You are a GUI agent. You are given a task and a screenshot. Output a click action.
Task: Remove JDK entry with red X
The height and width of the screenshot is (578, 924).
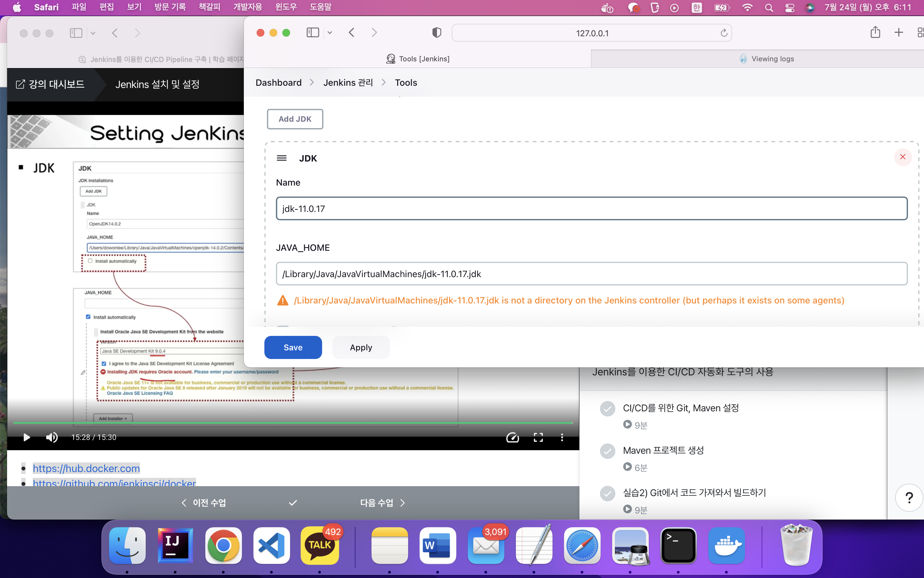click(903, 157)
